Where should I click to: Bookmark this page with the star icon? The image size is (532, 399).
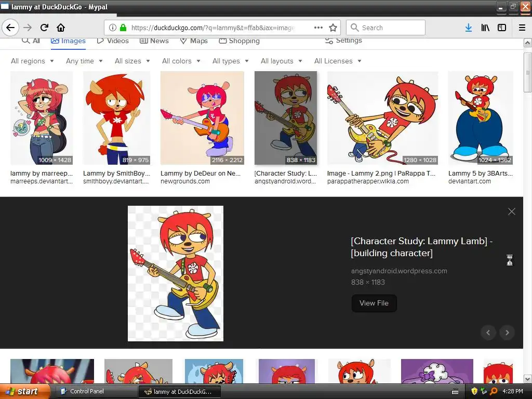click(333, 28)
